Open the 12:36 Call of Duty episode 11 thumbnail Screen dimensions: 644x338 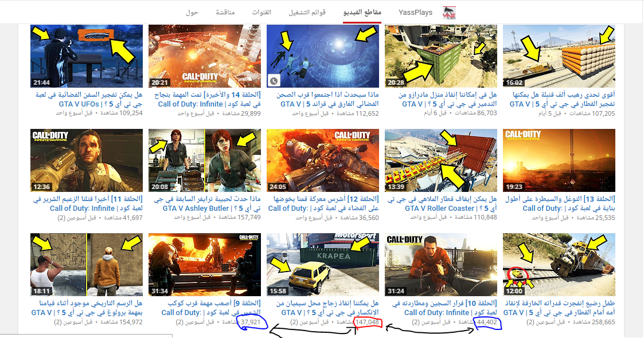(x=87, y=160)
